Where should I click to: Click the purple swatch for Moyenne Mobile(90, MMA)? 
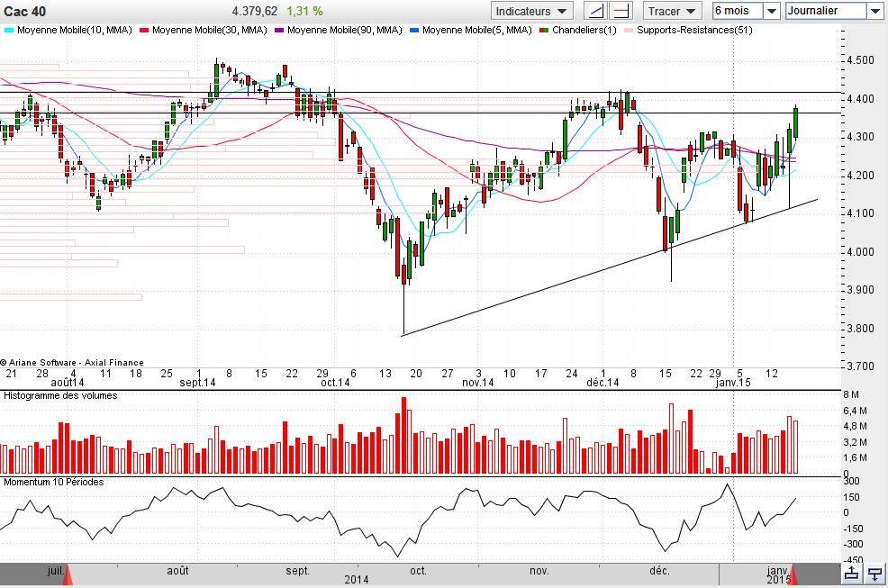pyautogui.click(x=278, y=30)
